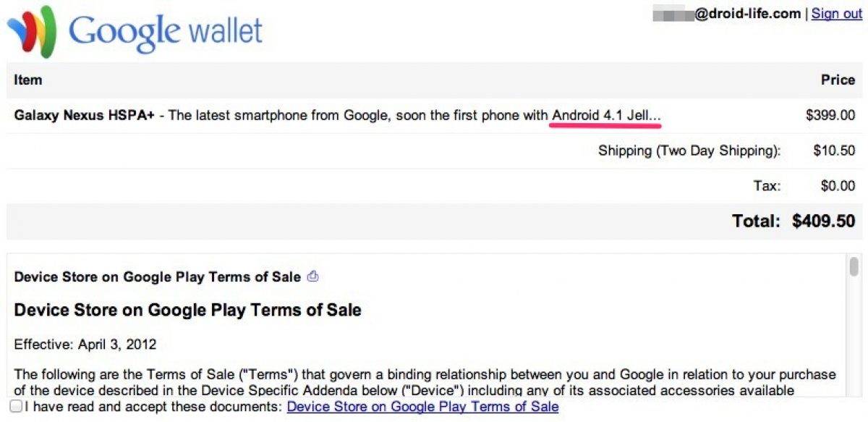Click the 'Shipping (Two Day Shipping)' label
Screen dimensions: 868x422
[x=689, y=151]
